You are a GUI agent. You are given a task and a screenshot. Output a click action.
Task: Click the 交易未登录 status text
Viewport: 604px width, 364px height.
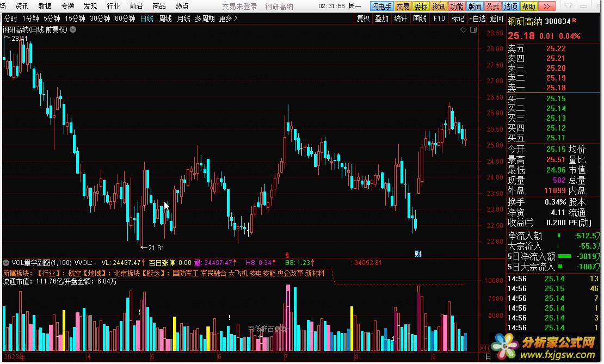coord(239,7)
